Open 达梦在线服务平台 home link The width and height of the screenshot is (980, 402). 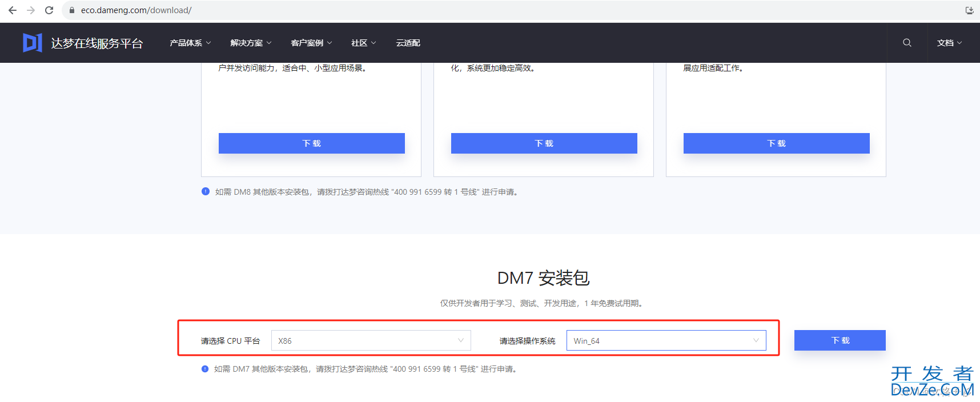point(97,43)
